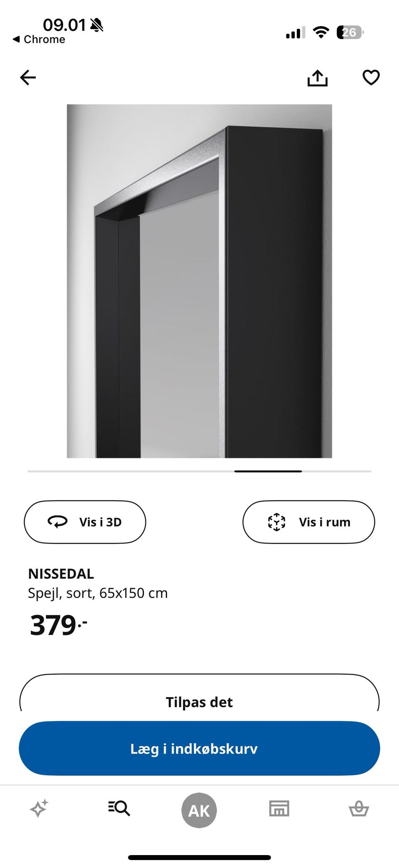Return to Chrome via back link
This screenshot has width=399, height=868.
point(39,40)
